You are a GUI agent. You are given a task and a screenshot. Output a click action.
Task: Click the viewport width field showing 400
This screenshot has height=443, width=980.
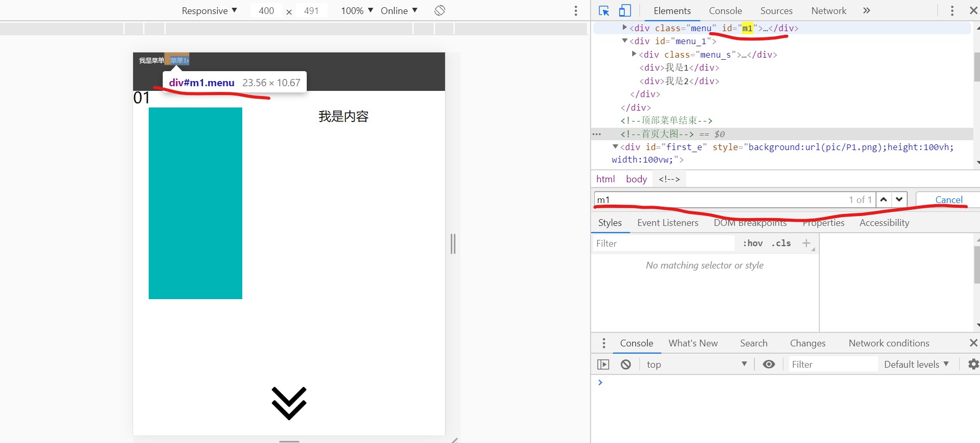point(266,11)
